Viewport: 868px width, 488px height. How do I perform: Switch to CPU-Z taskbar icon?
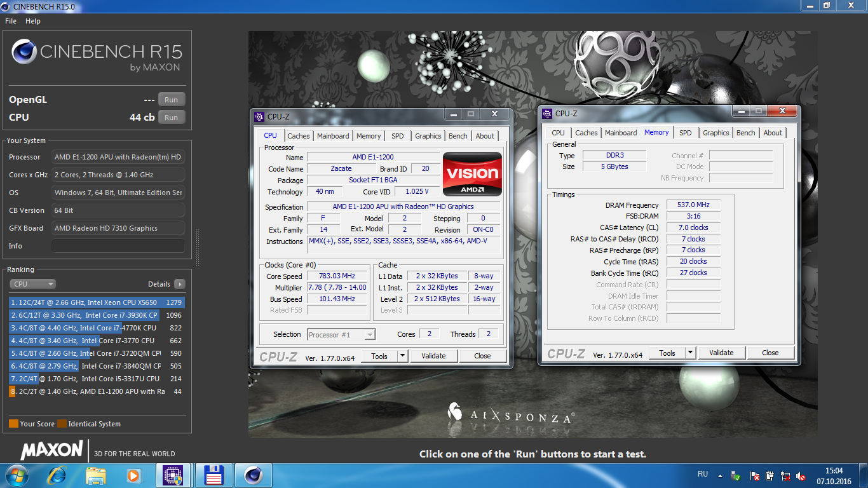pos(173,475)
